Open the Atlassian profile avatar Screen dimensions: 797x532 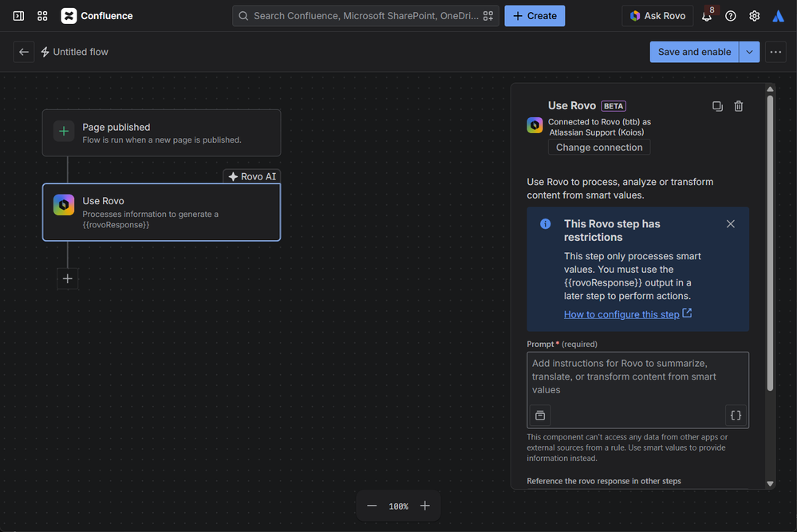click(x=778, y=16)
